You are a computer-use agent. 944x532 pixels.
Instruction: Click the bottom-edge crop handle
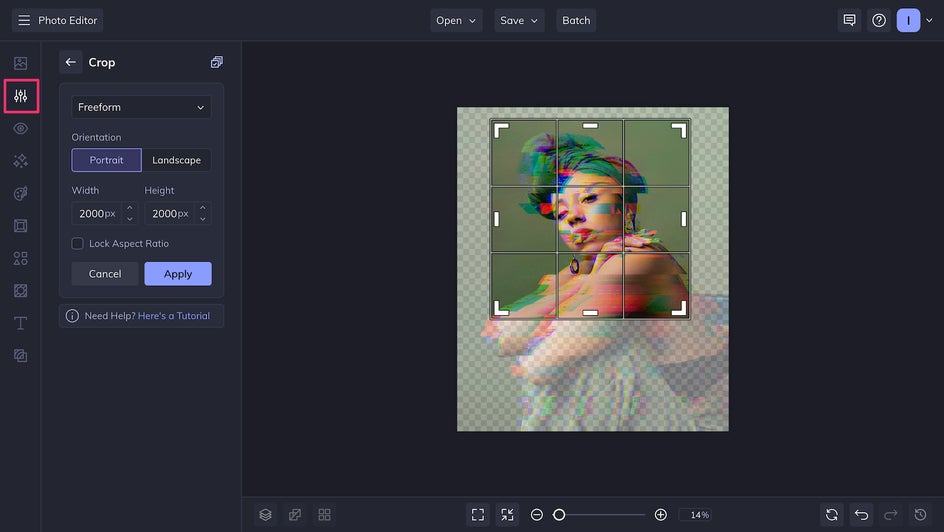[591, 313]
